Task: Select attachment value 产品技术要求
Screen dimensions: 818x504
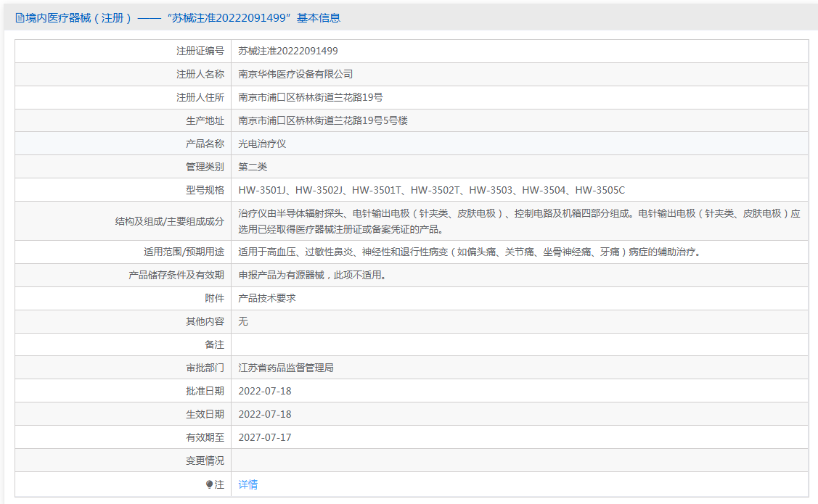Action: (x=267, y=299)
